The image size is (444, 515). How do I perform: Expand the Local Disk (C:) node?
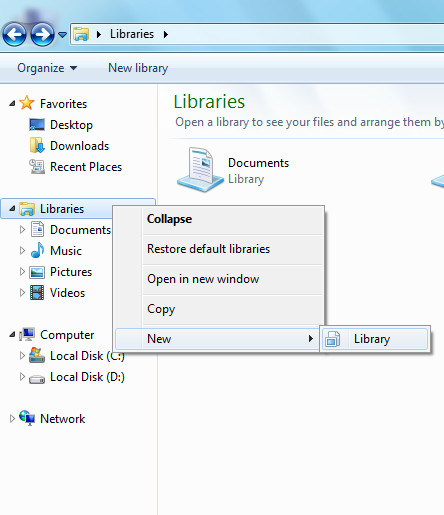point(22,356)
